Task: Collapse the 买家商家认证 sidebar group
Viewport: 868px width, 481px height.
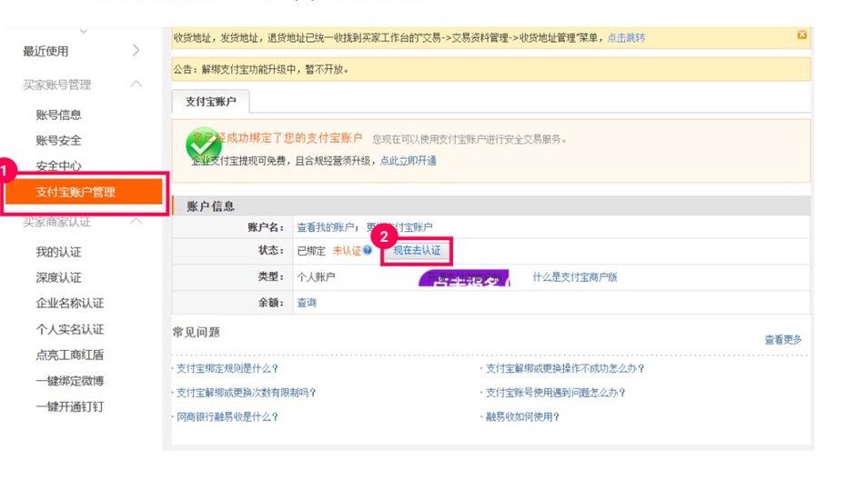Action: (136, 222)
